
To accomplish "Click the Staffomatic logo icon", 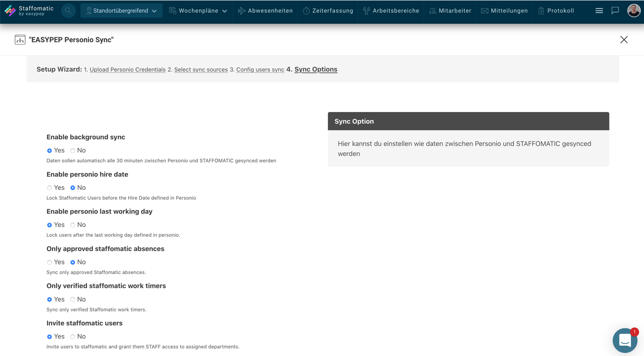I will pyautogui.click(x=10, y=10).
